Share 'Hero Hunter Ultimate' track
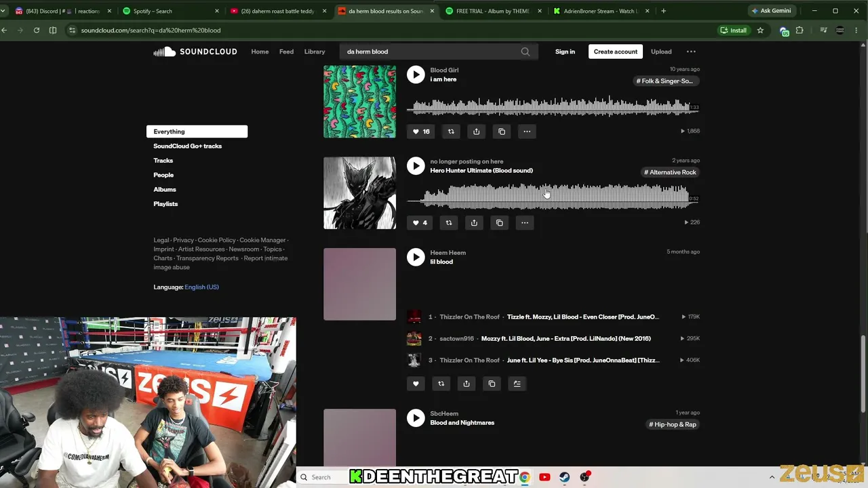The image size is (868, 488). 474,222
